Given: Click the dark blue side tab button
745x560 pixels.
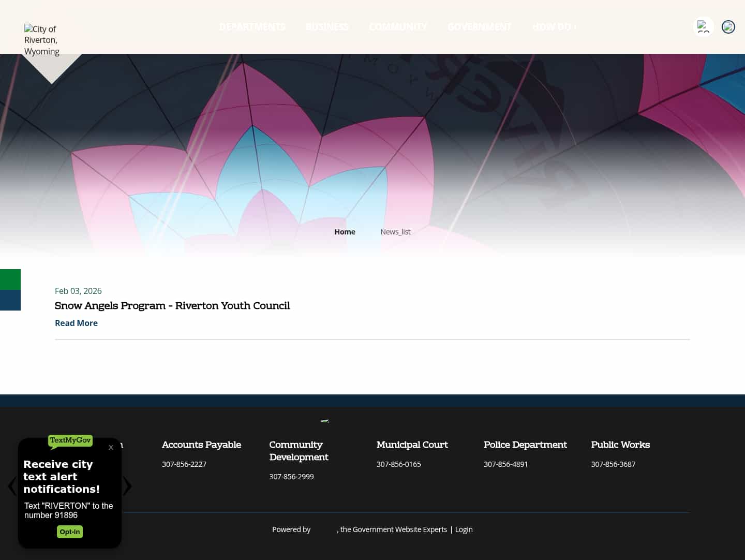Looking at the screenshot, I should point(10,300).
